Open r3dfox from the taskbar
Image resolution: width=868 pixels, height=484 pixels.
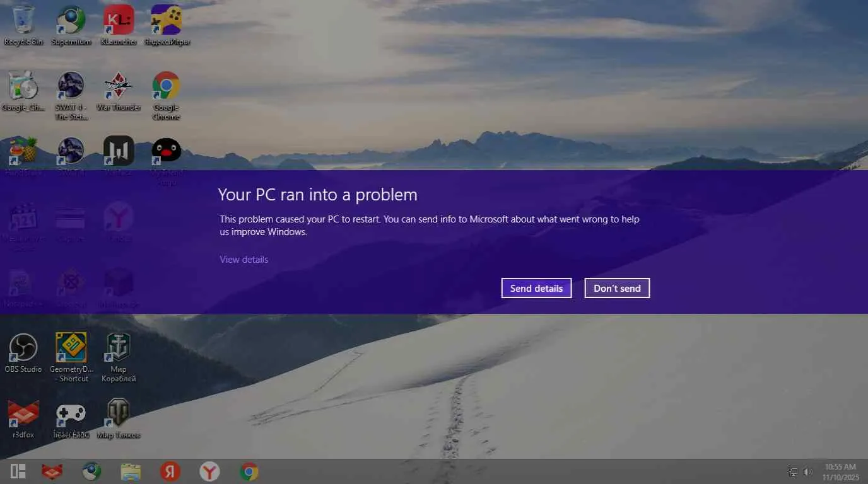(52, 471)
